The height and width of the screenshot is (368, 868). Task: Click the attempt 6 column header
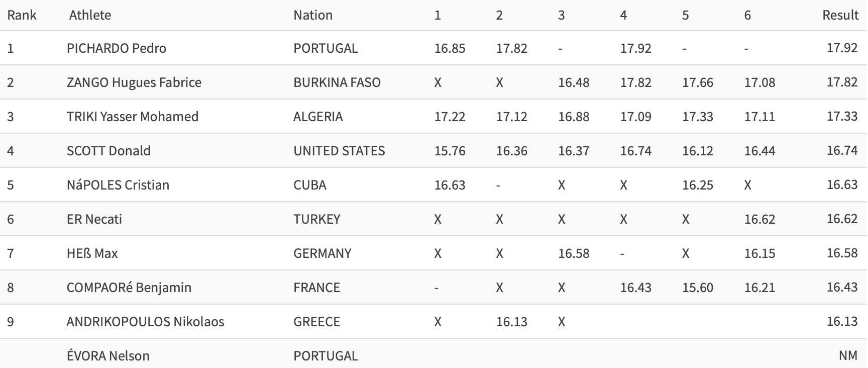coord(747,15)
